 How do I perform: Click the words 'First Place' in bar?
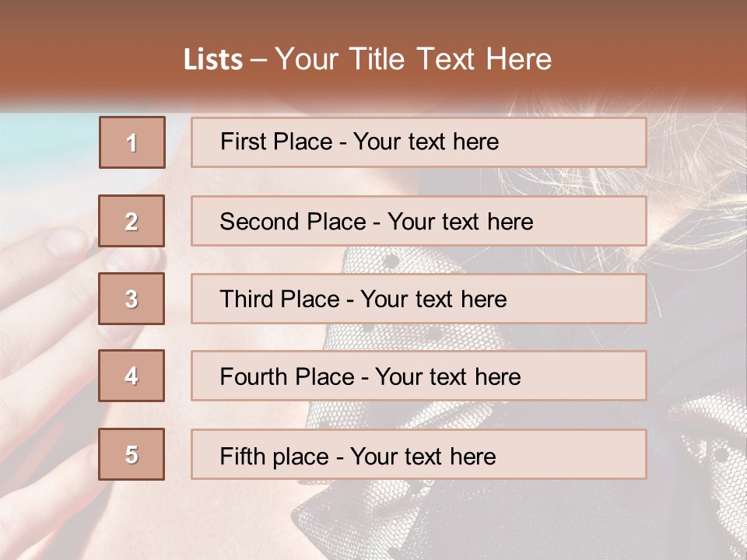[276, 142]
